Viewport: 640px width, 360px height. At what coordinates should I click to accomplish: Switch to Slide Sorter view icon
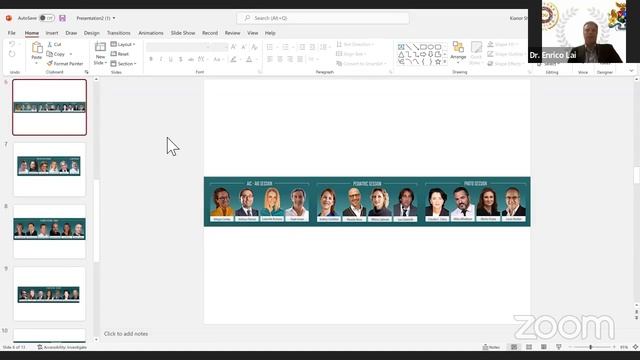pos(529,347)
